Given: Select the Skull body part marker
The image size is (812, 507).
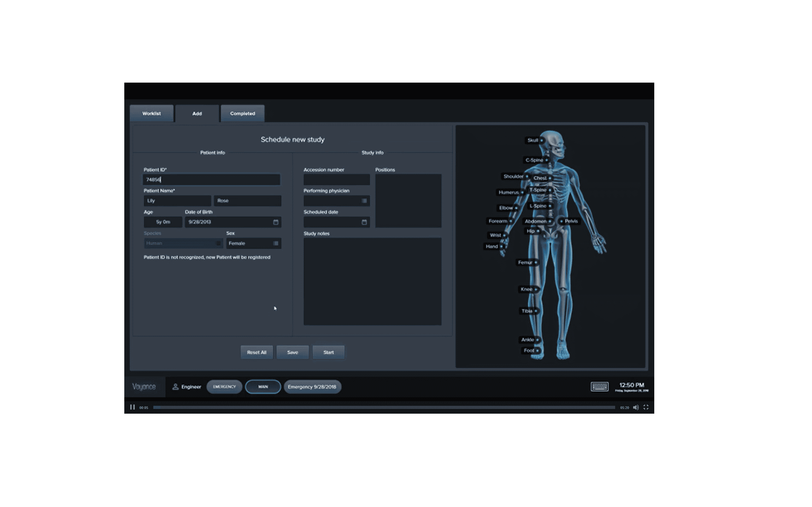Looking at the screenshot, I should (541, 141).
